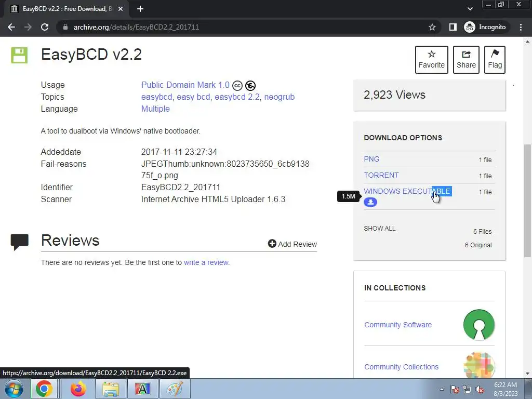Image resolution: width=532 pixels, height=399 pixels.
Task: Click scrollbar up arrow
Action: [x=527, y=42]
